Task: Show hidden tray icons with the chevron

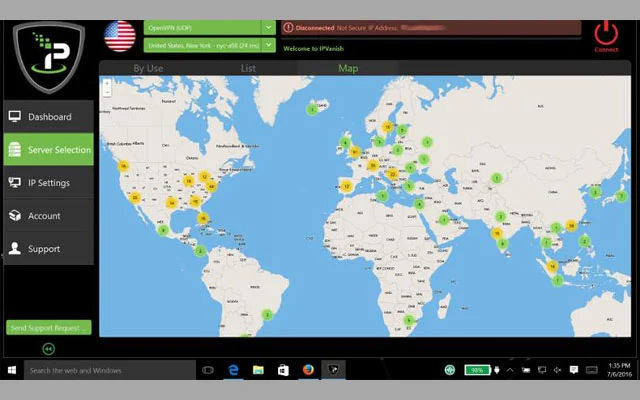Action: pos(510,370)
